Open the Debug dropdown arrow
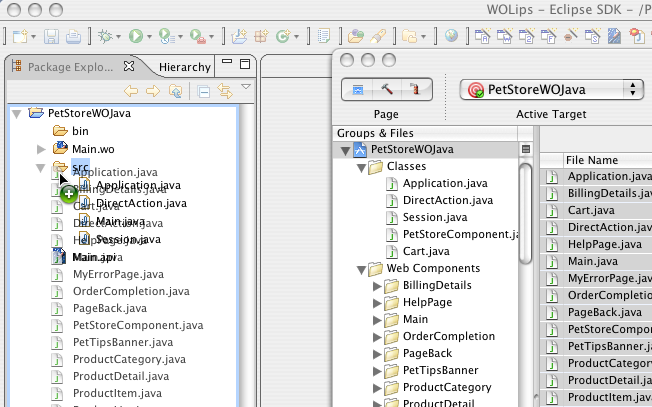Viewport: 652px width, 407px height. [x=119, y=37]
